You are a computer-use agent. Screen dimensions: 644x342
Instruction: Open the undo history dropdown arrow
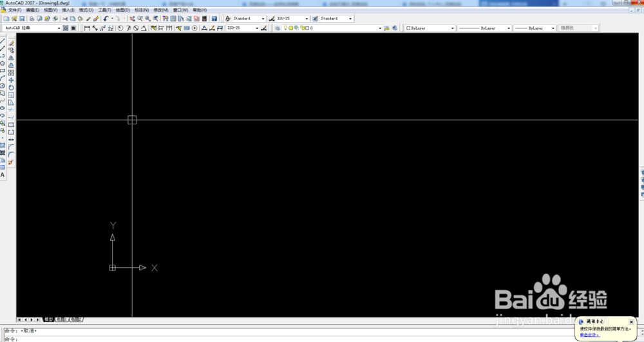coord(112,19)
